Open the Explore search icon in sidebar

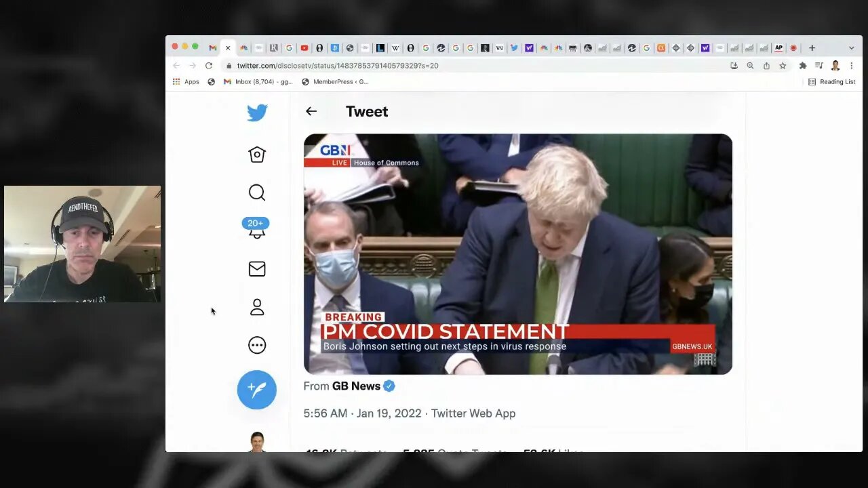click(257, 193)
